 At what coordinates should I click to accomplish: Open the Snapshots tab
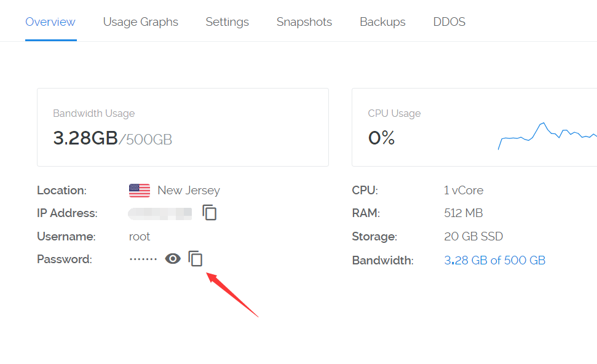[304, 22]
